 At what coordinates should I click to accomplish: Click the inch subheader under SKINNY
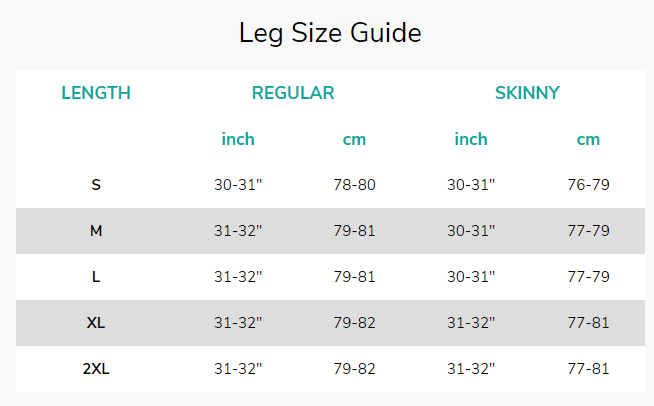point(471,139)
